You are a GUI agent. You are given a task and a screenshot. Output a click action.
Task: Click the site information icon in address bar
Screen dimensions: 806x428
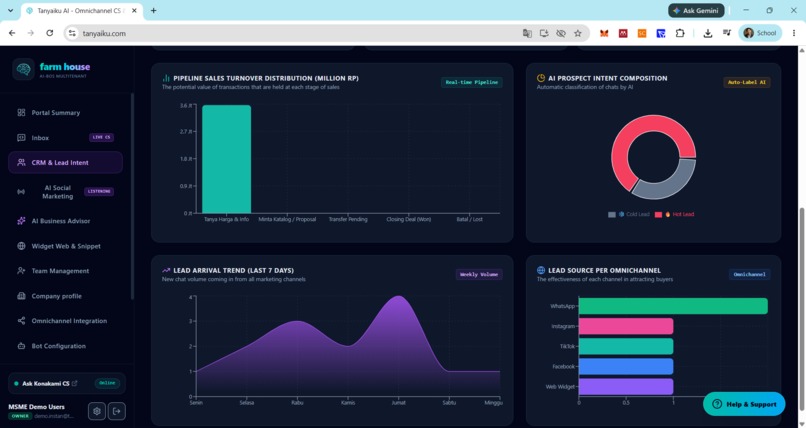point(72,33)
